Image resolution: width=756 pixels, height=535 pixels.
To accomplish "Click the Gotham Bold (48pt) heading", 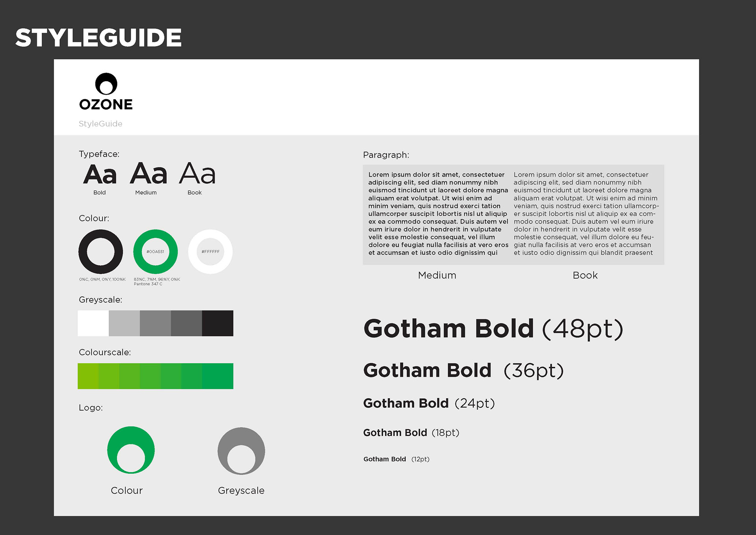I will pyautogui.click(x=493, y=329).
